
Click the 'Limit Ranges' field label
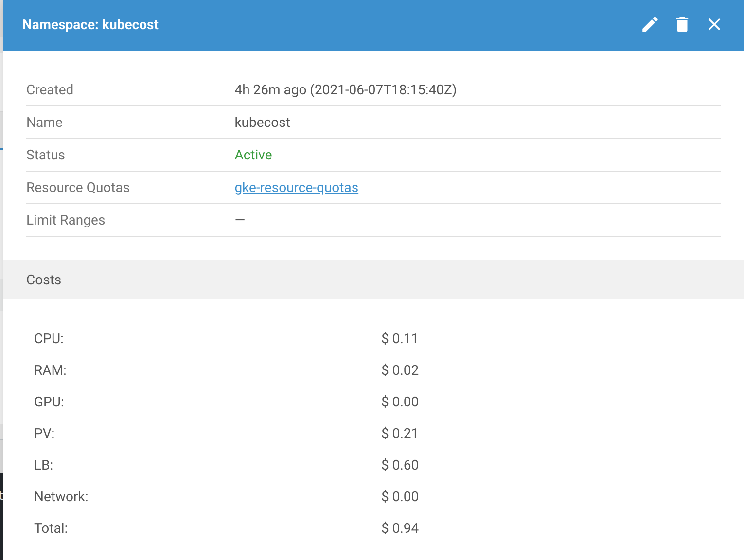point(66,220)
